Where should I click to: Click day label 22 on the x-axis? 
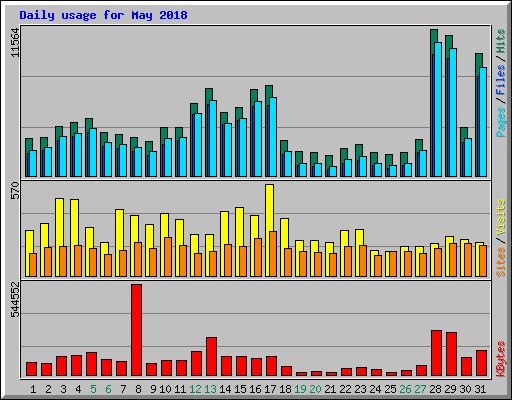pos(345,389)
